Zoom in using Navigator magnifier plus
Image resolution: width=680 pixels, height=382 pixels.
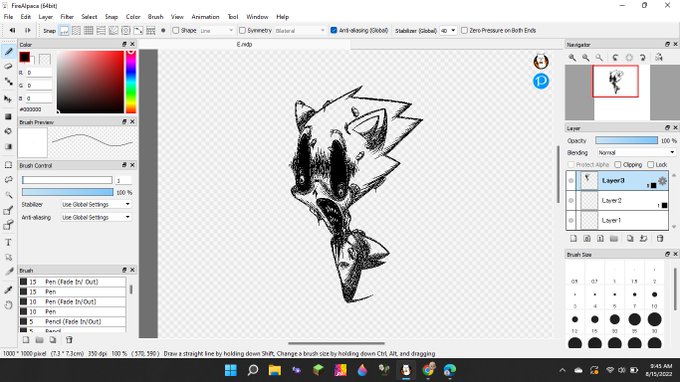pos(572,57)
